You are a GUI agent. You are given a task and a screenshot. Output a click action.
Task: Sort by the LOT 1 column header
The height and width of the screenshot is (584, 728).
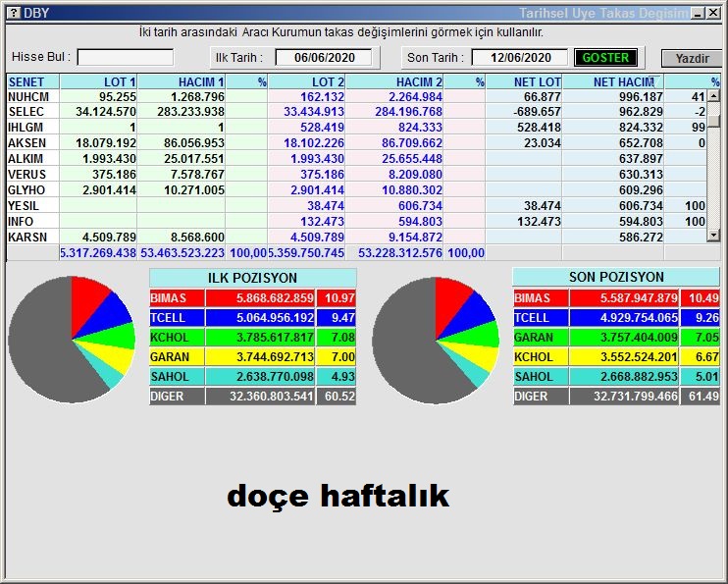pyautogui.click(x=98, y=81)
